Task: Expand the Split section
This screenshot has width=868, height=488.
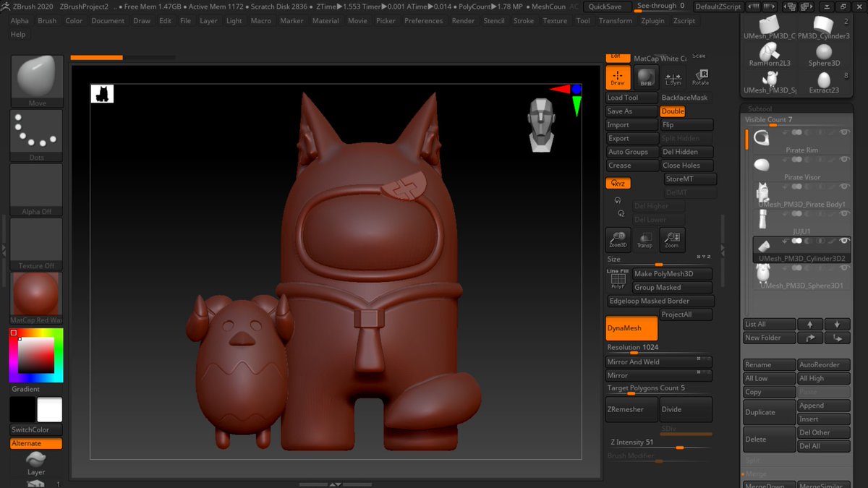Action: click(x=753, y=461)
